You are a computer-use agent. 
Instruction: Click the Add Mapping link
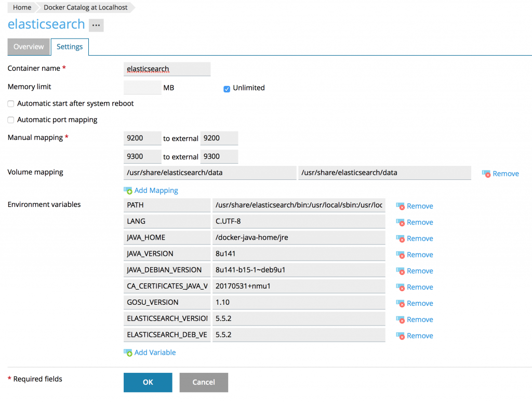coord(156,190)
